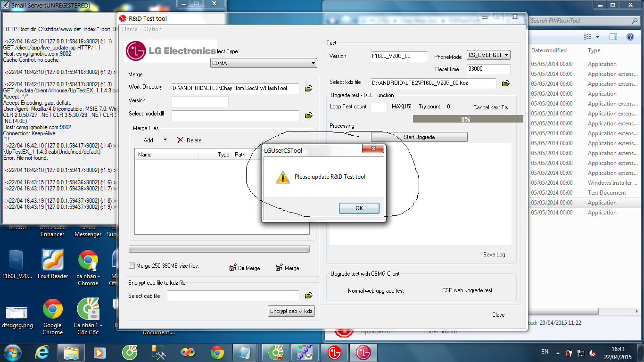This screenshot has height=362, width=644.
Task: Click the Explorer help question mark icon
Action: pos(630,37)
